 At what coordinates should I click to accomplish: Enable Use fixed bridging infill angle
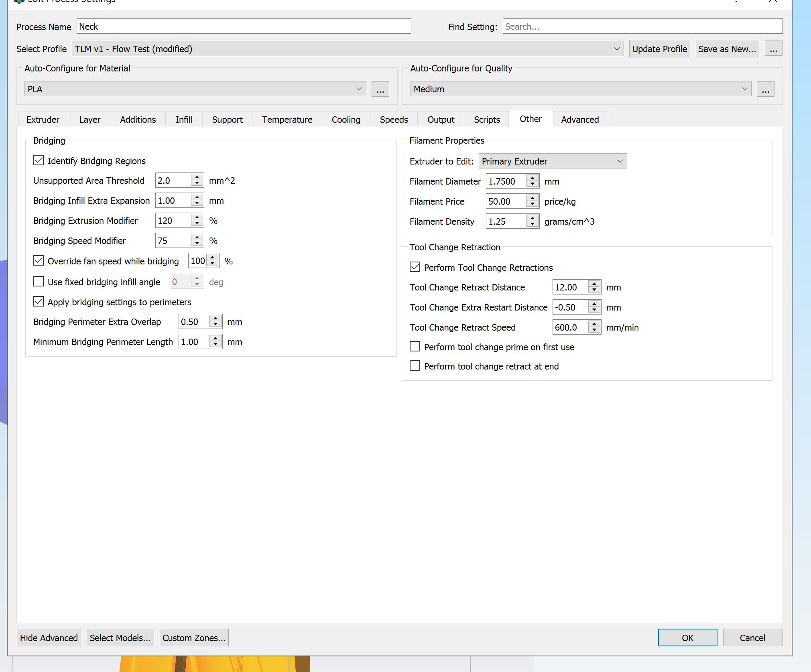click(x=39, y=282)
